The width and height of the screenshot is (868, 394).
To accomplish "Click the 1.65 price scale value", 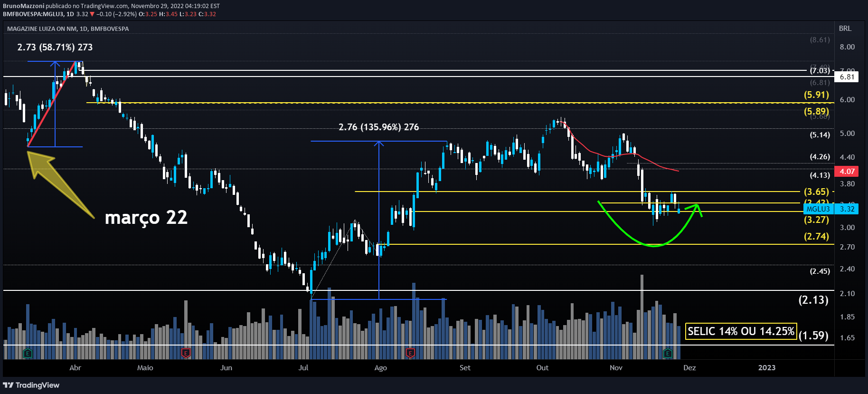I will 847,338.
